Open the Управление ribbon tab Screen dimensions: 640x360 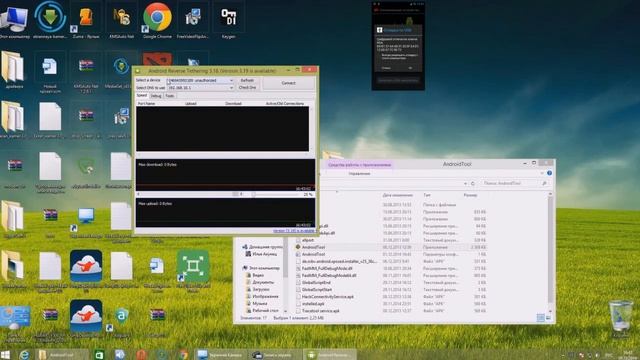[x=359, y=173]
